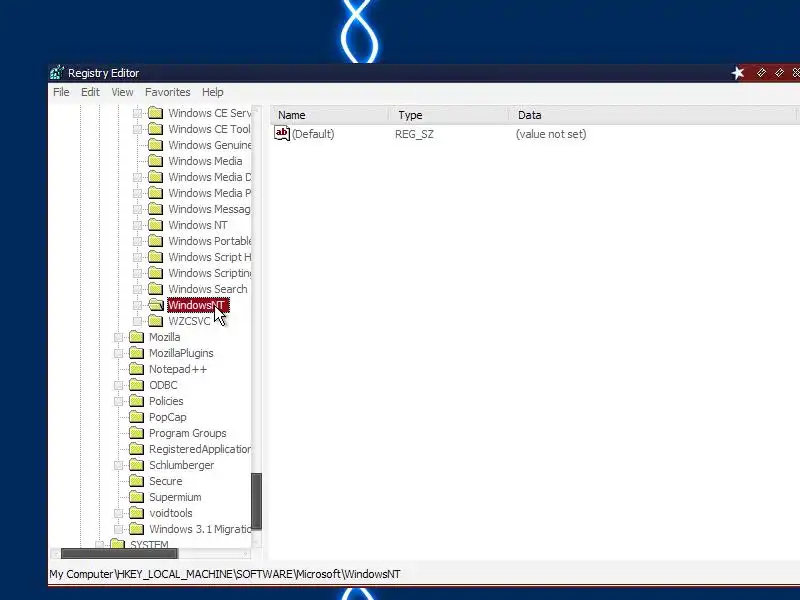
Task: Click the Mozilla folder icon
Action: point(136,337)
